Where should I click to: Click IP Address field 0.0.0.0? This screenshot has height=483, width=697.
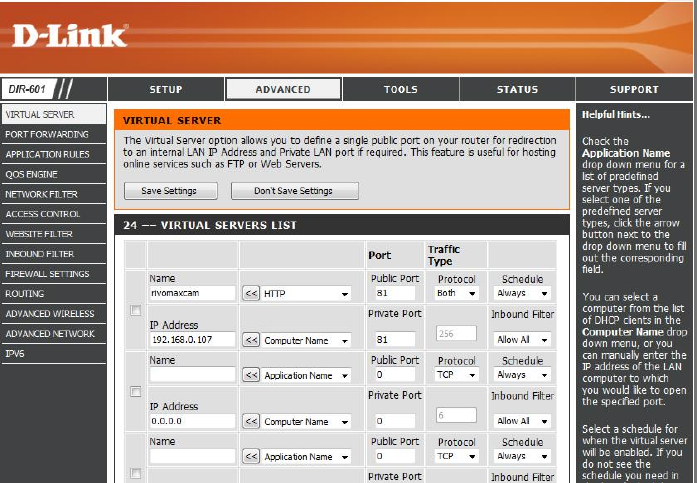coord(192,421)
